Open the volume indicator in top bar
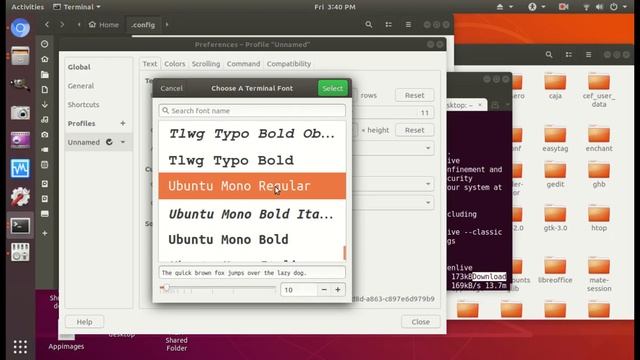 coord(599,7)
